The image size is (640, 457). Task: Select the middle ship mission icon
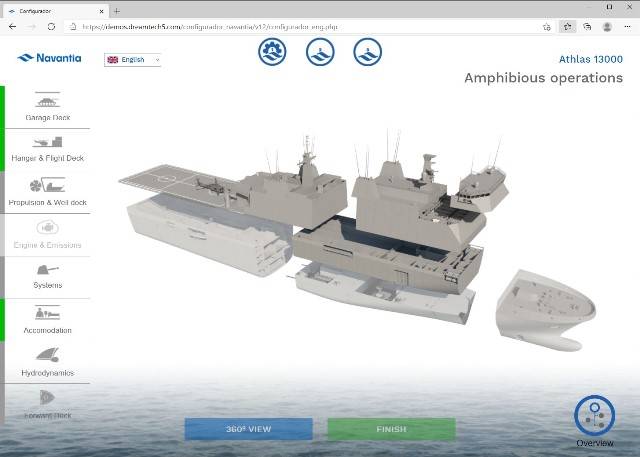(320, 52)
